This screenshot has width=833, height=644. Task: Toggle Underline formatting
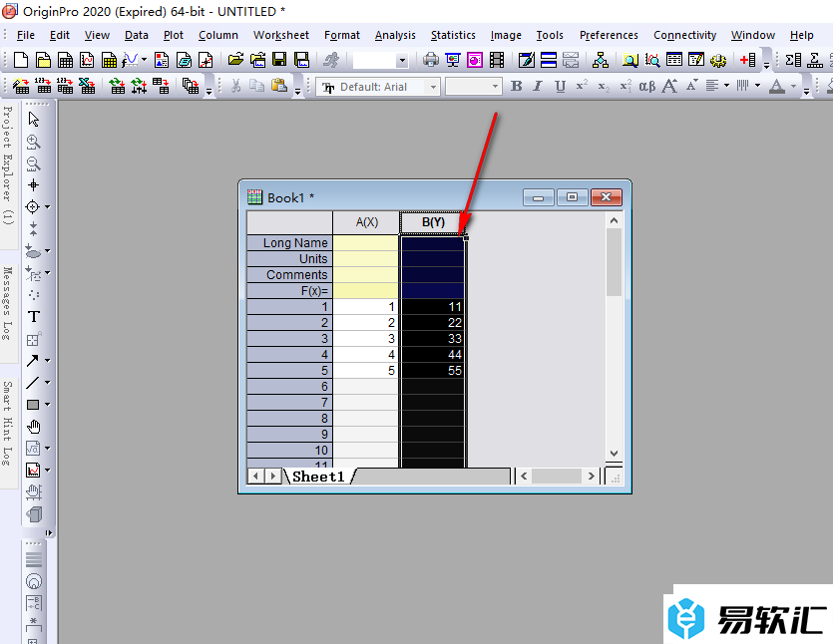tap(560, 86)
